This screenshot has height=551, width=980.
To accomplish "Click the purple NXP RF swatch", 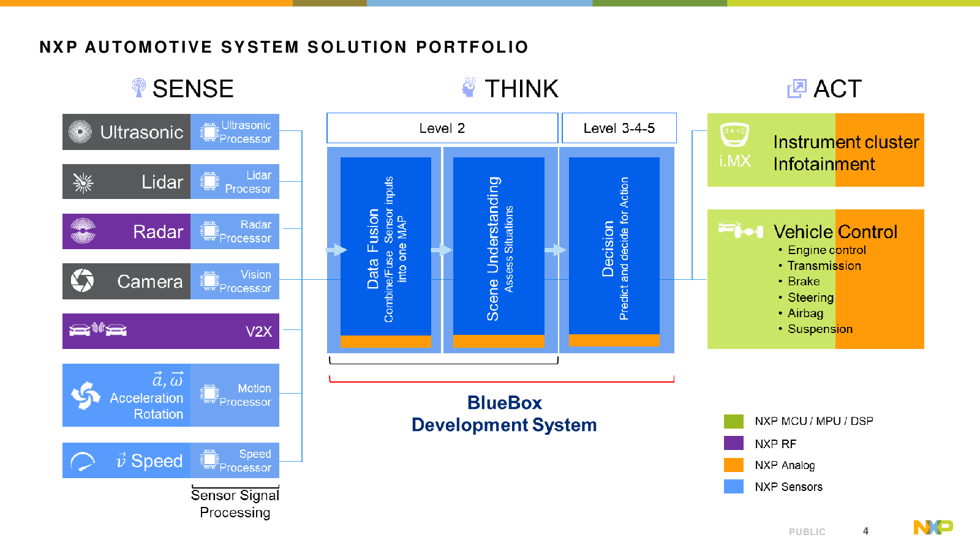I will (734, 443).
